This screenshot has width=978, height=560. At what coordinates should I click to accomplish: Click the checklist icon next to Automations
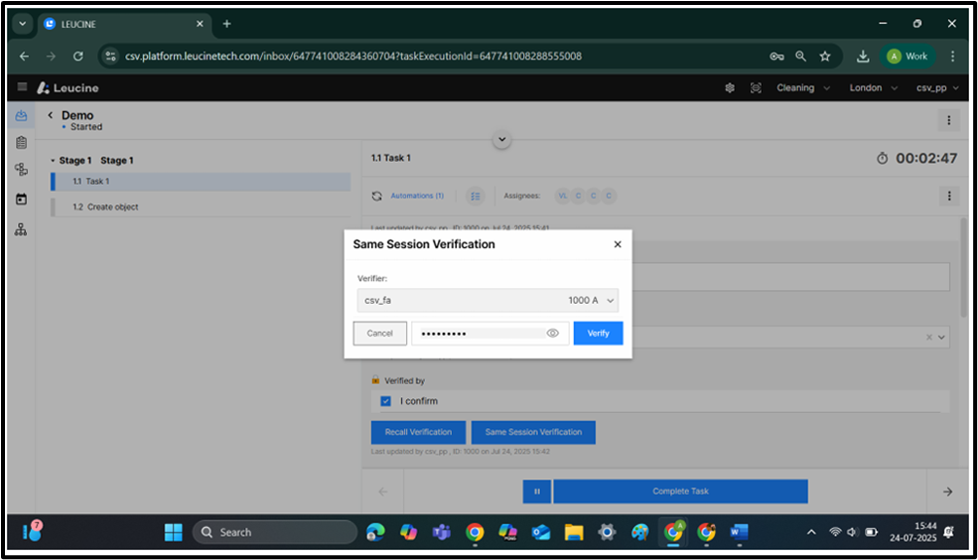coord(475,197)
